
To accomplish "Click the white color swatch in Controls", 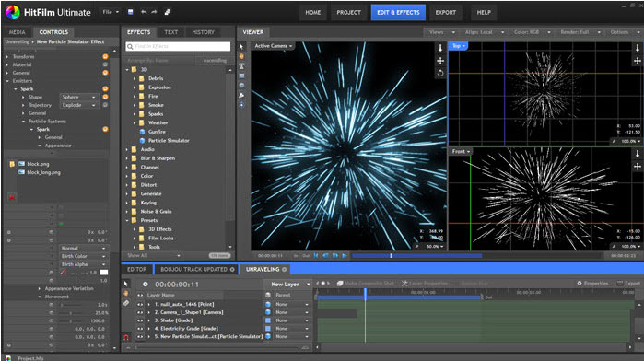I will point(104,273).
